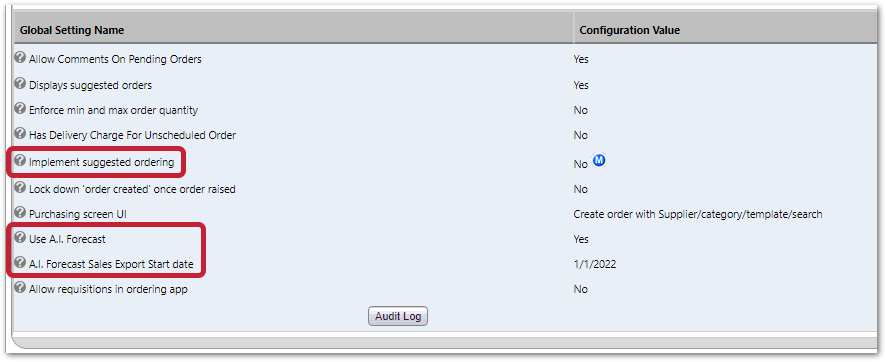Screen dimensions: 886x362
Task: Click help icon for Allow Comments On Pending Orders
Action: pos(20,58)
